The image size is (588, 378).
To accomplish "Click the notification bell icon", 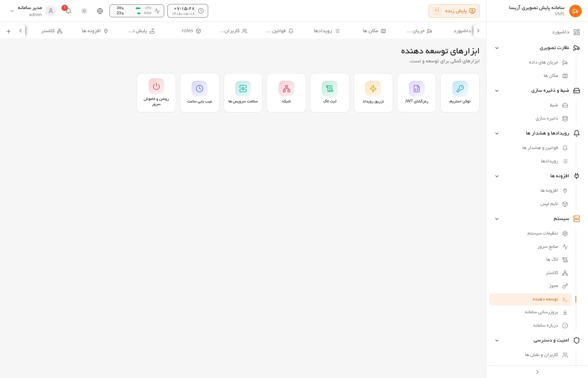I will (x=68, y=11).
